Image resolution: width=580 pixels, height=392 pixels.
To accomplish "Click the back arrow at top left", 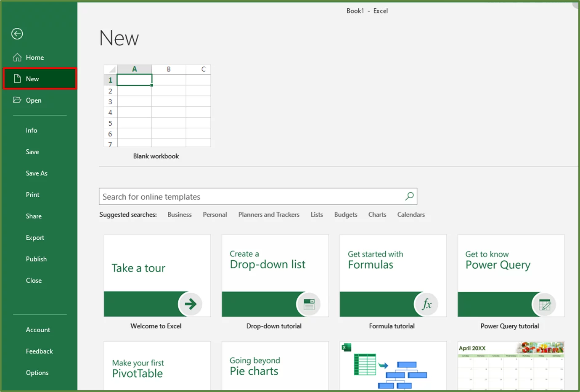I will click(x=17, y=34).
